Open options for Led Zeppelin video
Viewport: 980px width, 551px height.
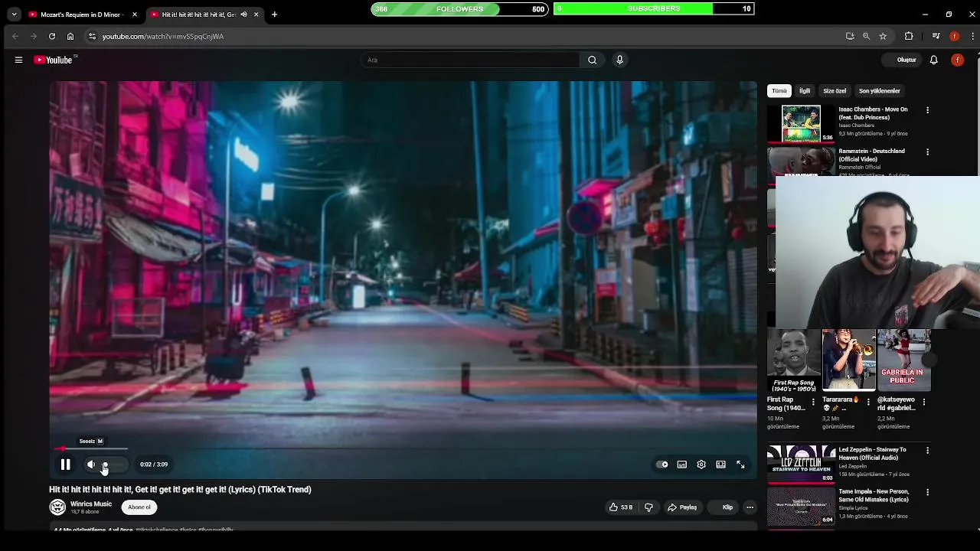pyautogui.click(x=927, y=451)
